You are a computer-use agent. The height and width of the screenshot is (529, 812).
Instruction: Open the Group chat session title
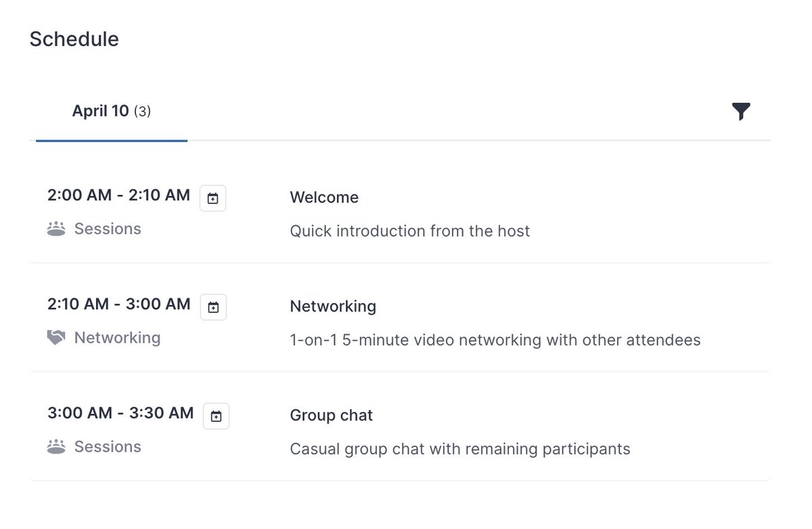click(332, 415)
